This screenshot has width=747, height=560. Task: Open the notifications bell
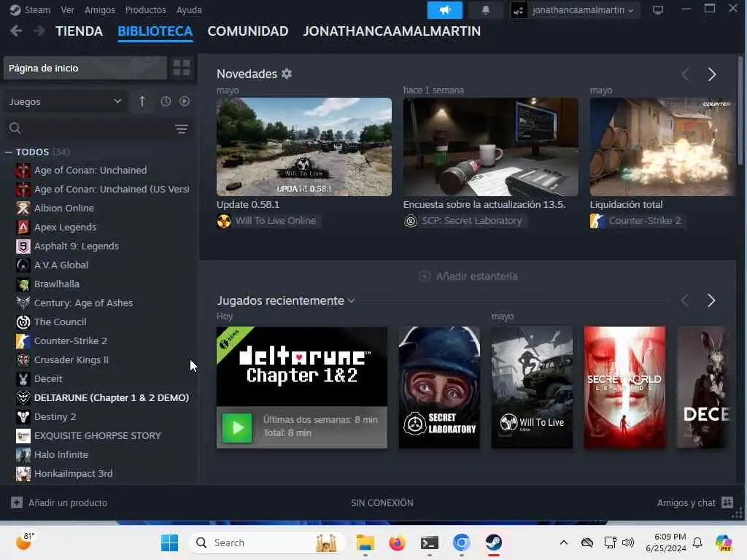(485, 10)
